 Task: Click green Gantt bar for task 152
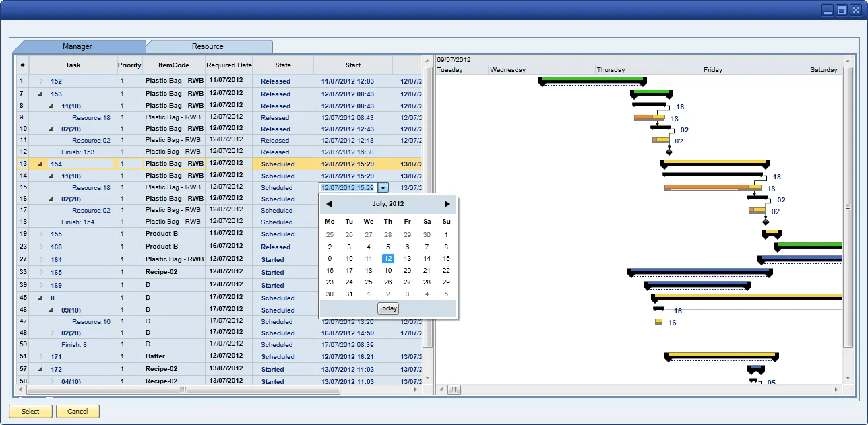(592, 79)
